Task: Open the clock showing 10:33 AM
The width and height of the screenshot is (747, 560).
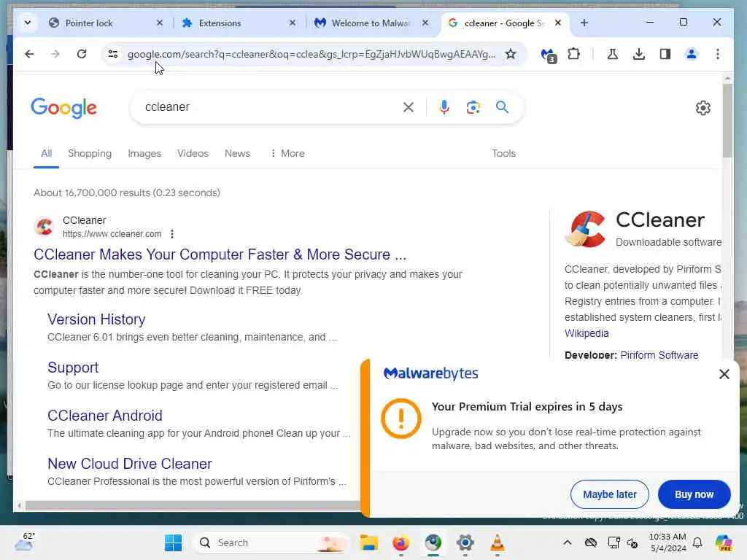Action: click(x=667, y=542)
